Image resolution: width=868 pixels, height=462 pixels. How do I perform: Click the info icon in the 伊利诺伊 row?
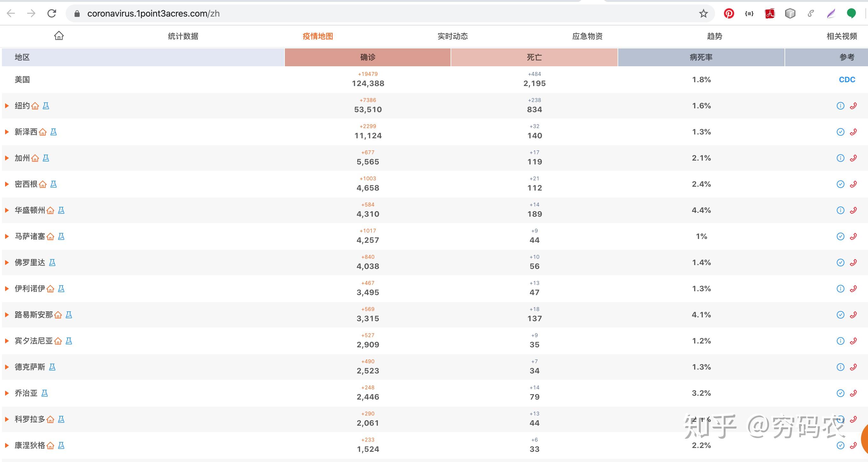[x=840, y=288]
